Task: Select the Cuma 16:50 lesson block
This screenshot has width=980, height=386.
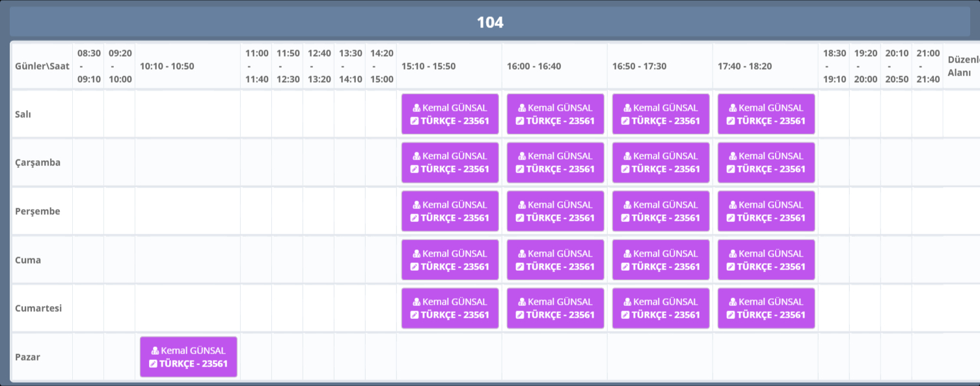Action: click(x=660, y=260)
